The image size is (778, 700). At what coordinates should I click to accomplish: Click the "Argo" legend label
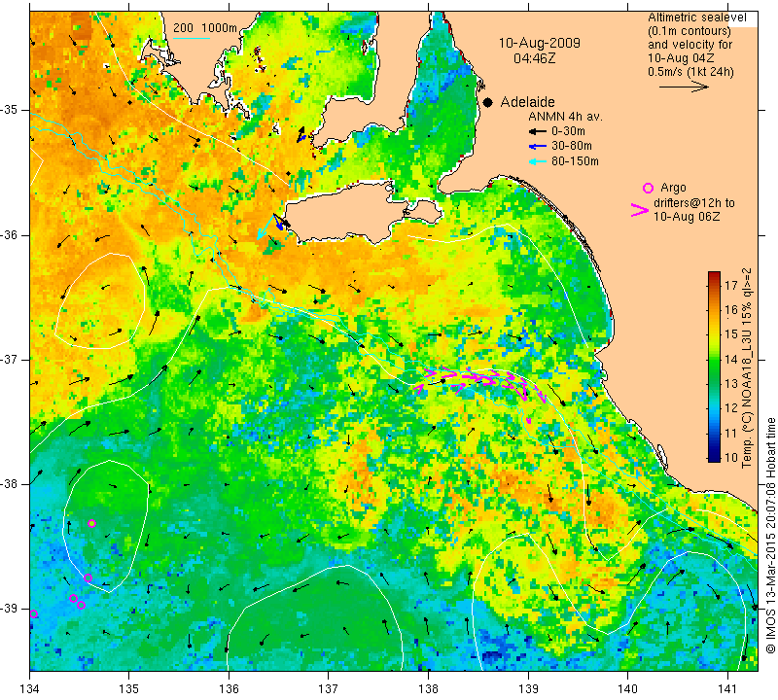click(673, 188)
